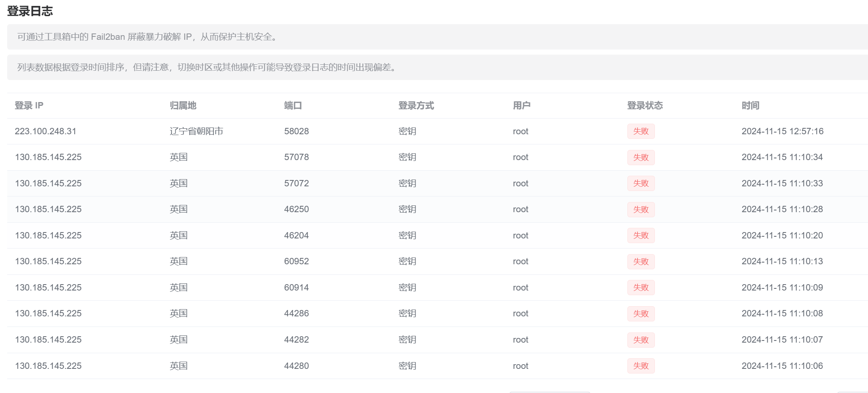This screenshot has width=868, height=393.
Task: Click 密钥 in the port 44282 row
Action: click(408, 340)
